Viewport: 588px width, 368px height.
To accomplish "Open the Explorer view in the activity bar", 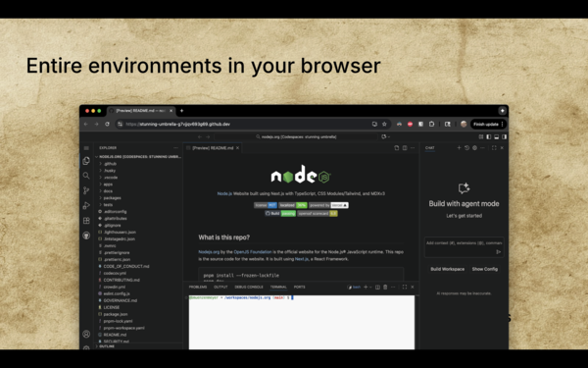I will point(86,161).
